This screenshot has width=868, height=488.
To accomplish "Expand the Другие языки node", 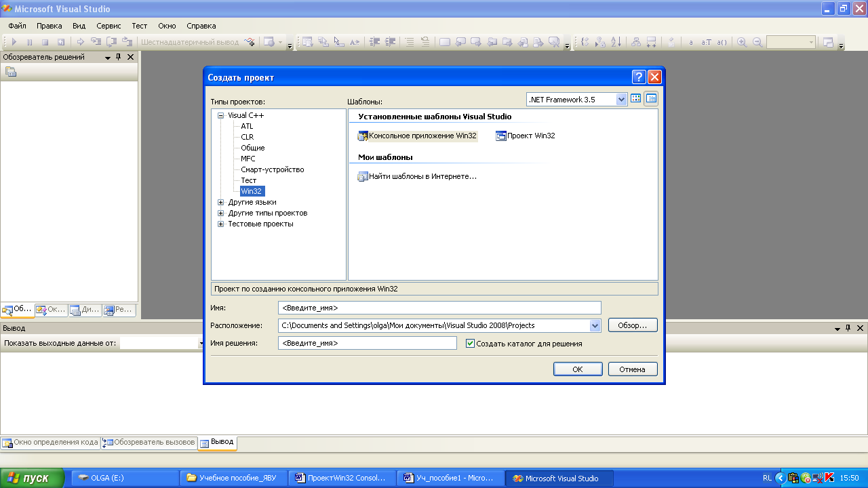I will 220,202.
